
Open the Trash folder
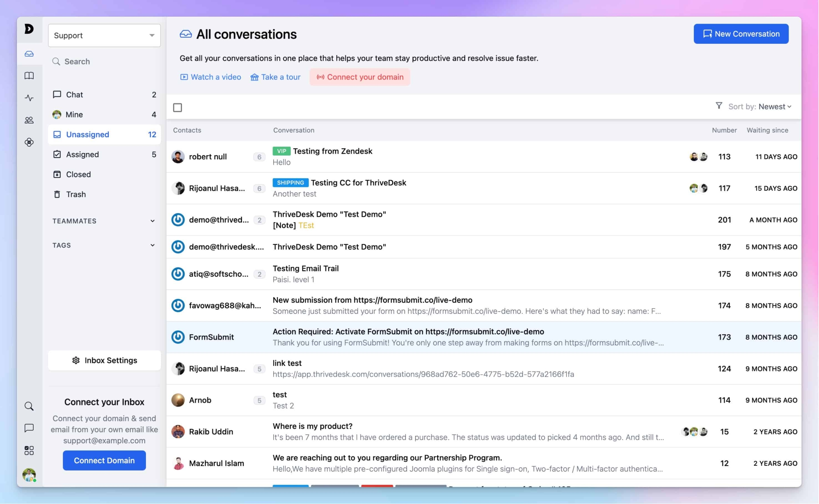point(76,194)
